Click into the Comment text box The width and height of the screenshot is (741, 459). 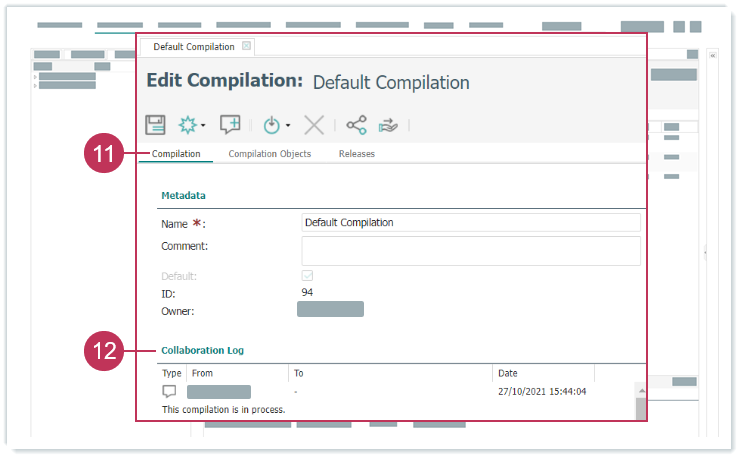(x=470, y=250)
